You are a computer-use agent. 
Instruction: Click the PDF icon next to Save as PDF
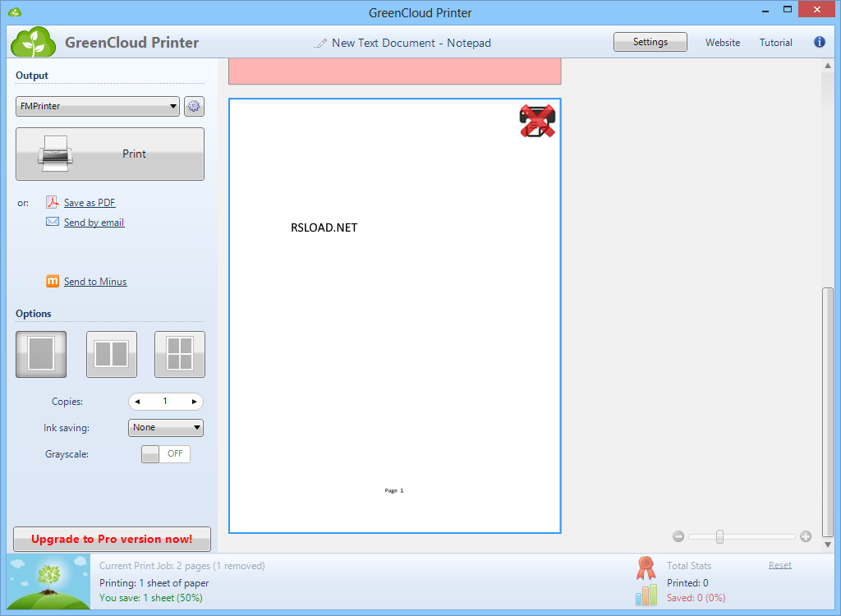(52, 202)
